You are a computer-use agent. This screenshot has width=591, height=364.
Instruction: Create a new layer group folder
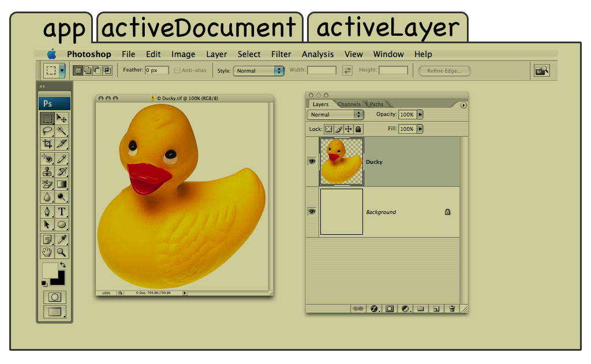tap(420, 309)
